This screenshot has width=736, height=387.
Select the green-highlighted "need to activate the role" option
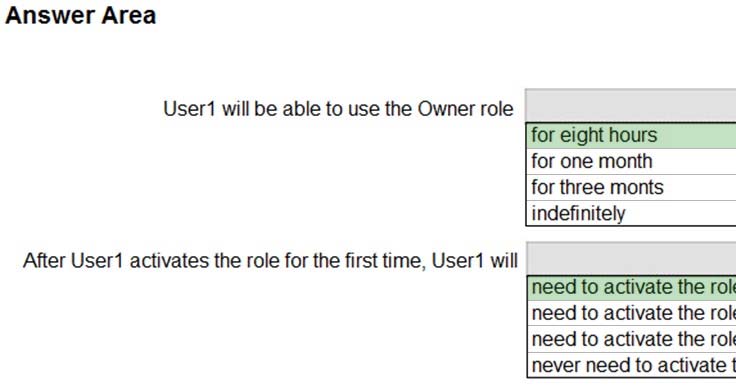tap(631, 288)
